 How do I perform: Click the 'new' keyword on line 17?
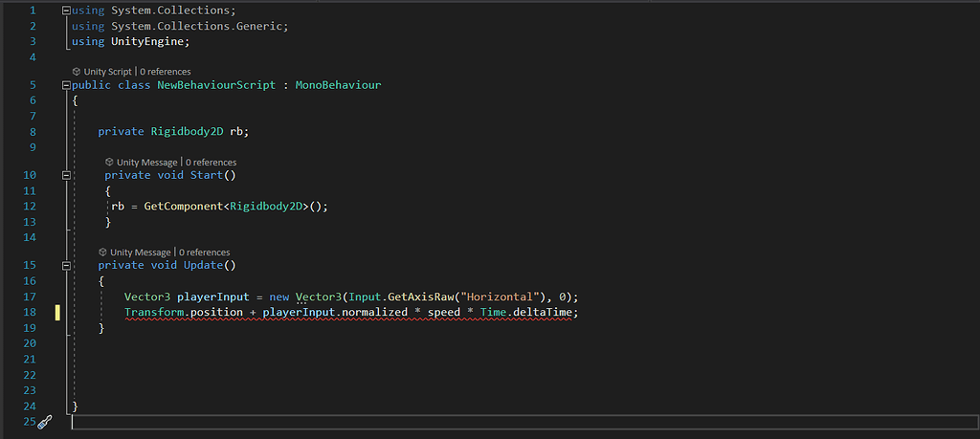point(279,296)
